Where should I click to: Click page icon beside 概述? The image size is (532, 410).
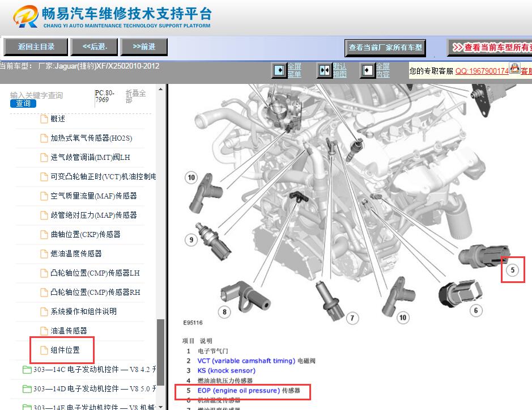tap(44, 119)
